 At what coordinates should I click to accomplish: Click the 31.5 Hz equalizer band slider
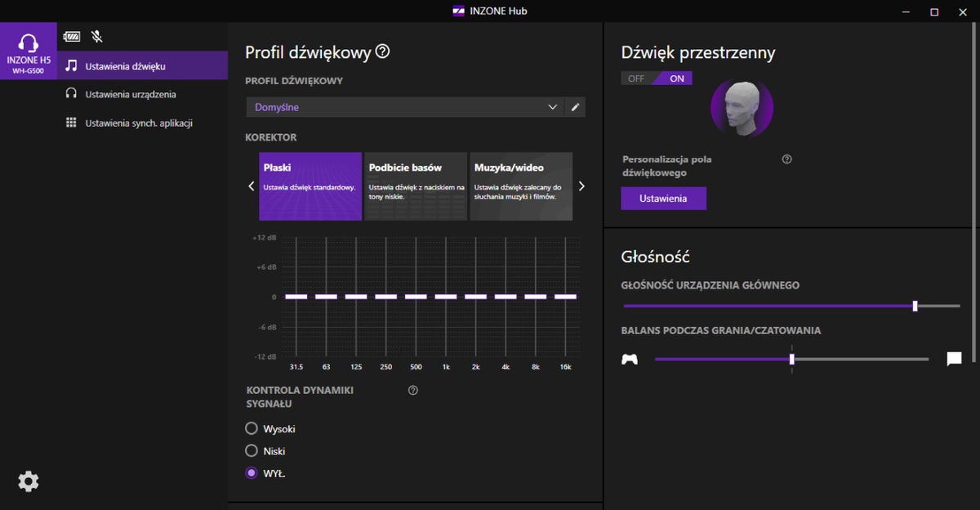(296, 297)
